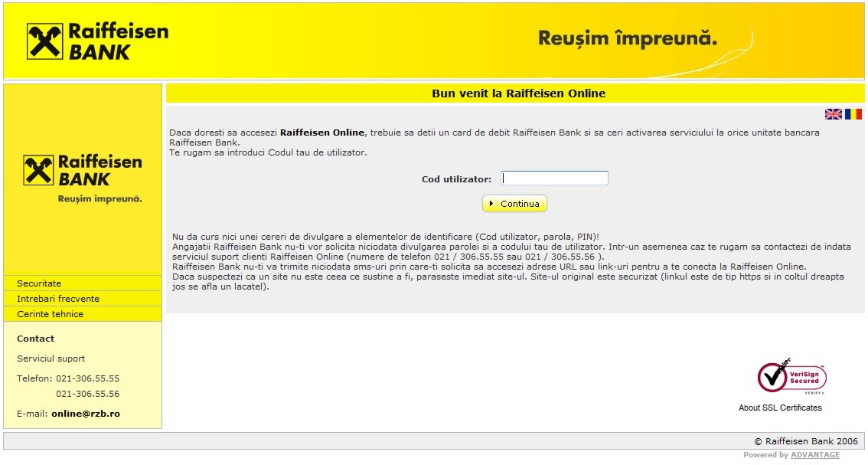Click the Contact heading in sidebar
Image resolution: width=868 pixels, height=465 pixels.
coord(35,339)
